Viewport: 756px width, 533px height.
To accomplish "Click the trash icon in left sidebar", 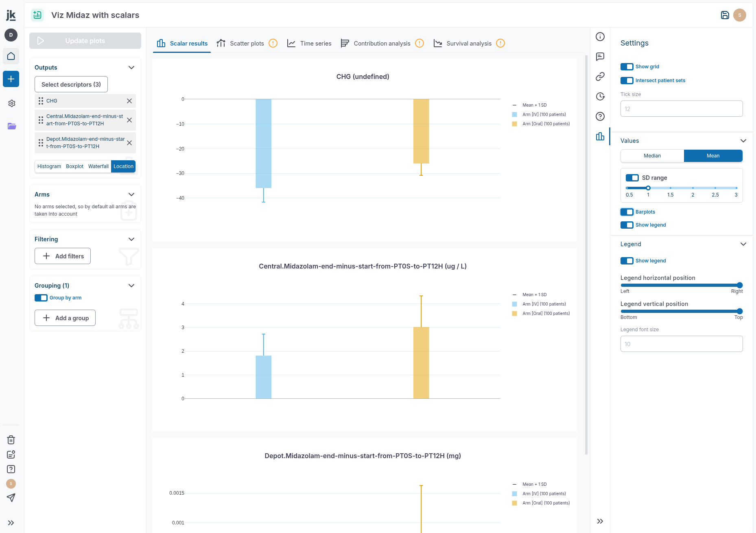I will [x=11, y=440].
